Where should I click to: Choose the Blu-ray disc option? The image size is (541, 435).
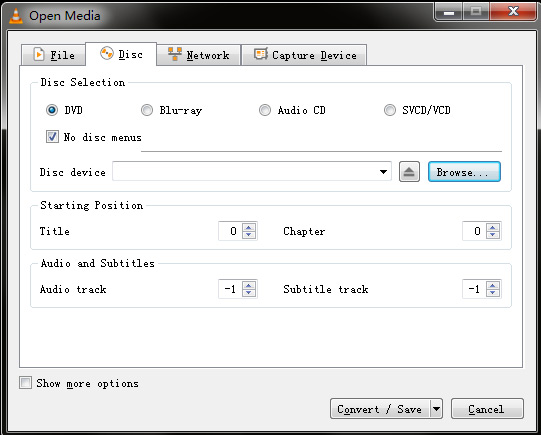click(x=147, y=110)
